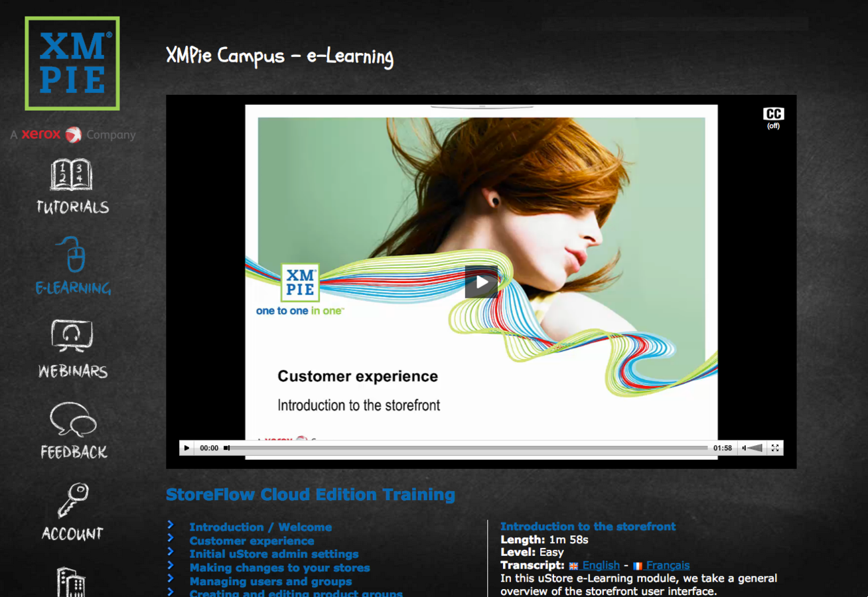Screen dimensions: 868x597
Task: Click the Level: Easy text
Action: coord(532,552)
